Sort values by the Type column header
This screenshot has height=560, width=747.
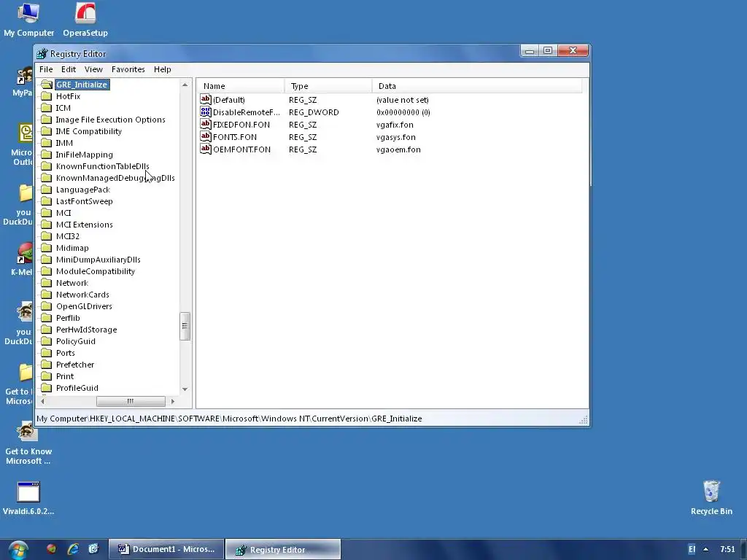(328, 86)
